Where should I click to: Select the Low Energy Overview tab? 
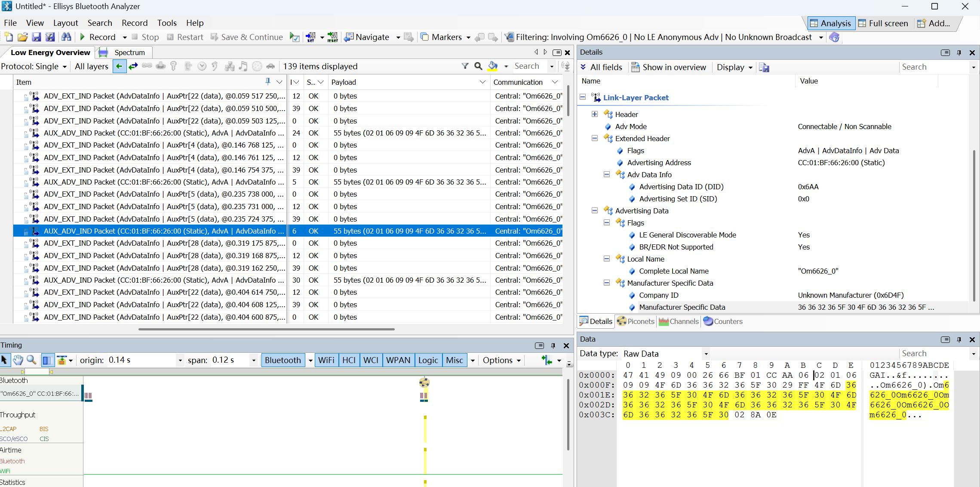(x=50, y=52)
